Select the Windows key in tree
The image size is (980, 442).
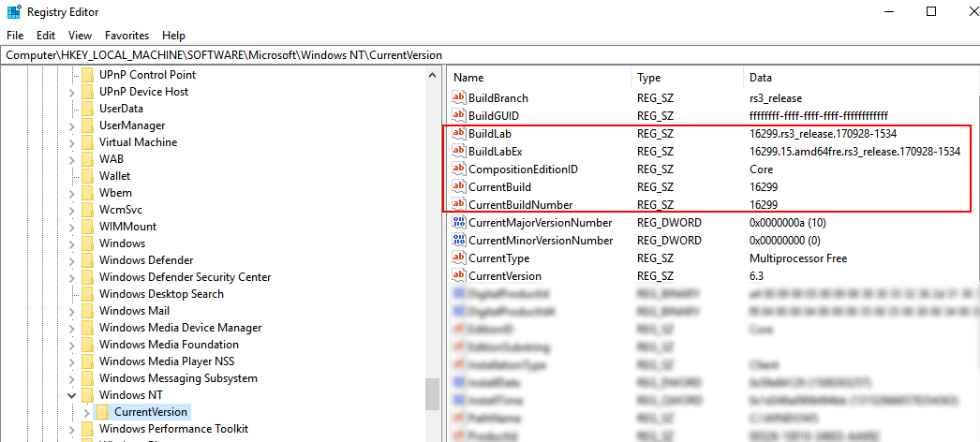[x=122, y=243]
